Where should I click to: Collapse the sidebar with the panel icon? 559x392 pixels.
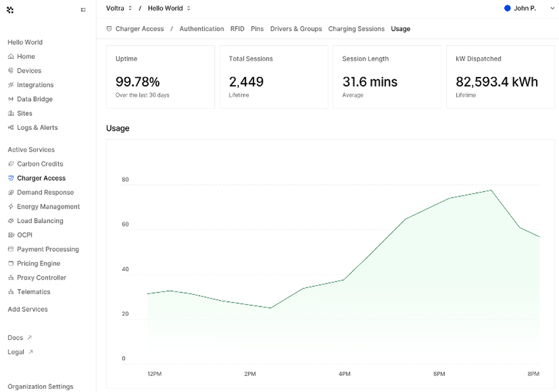[x=83, y=10]
